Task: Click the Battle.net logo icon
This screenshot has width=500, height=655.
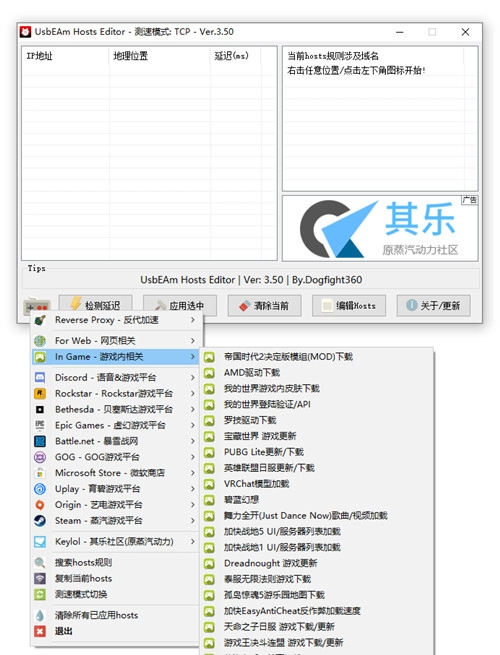Action: click(40, 441)
